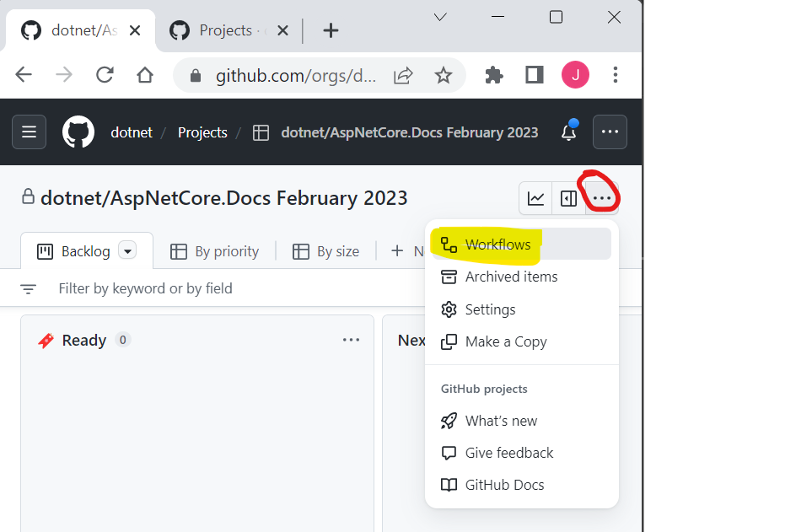Open the header ellipsis menu beside notifications
Viewport: 812px width, 532px height.
point(610,132)
